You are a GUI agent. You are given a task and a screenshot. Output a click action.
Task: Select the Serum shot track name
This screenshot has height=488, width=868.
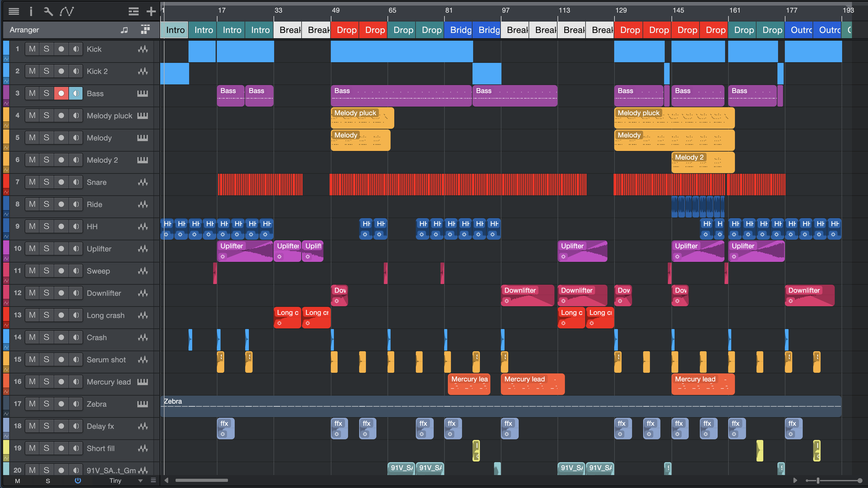[x=106, y=360]
